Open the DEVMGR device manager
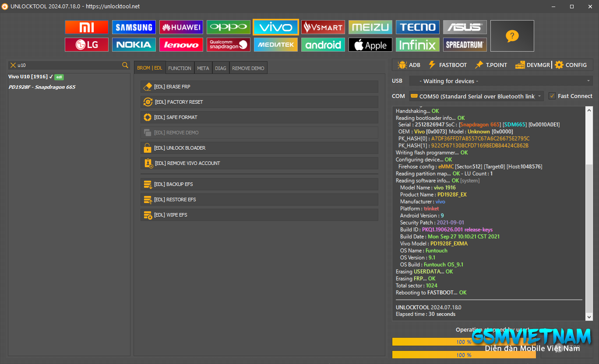 click(533, 65)
